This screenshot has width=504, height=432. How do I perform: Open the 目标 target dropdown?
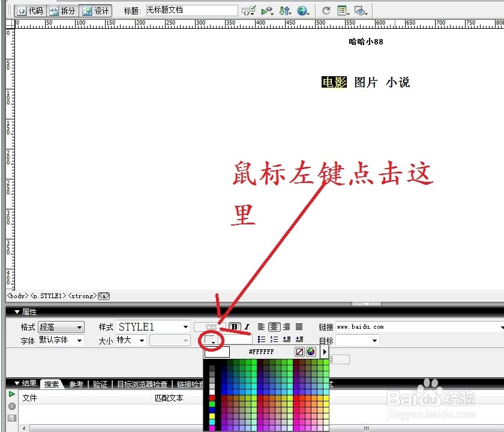tap(358, 340)
